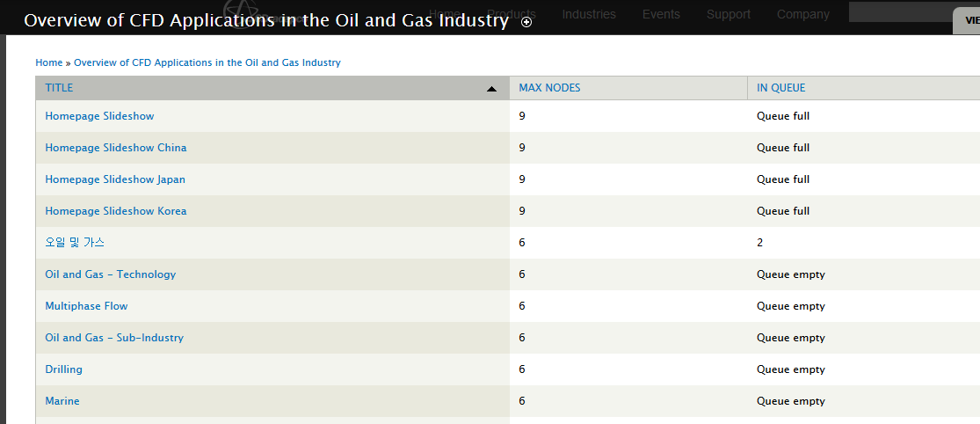The image size is (980, 424).
Task: Open the Company menu item
Action: coord(802,14)
